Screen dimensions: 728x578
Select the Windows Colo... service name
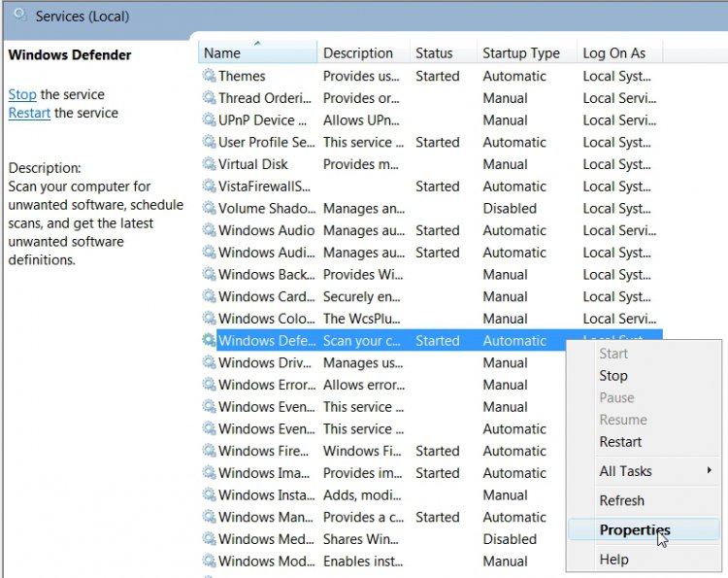267,319
